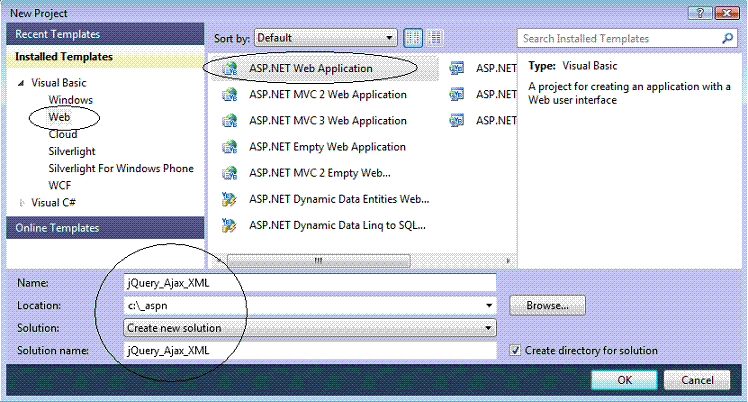
Task: Click in the Name input field
Action: (310, 283)
